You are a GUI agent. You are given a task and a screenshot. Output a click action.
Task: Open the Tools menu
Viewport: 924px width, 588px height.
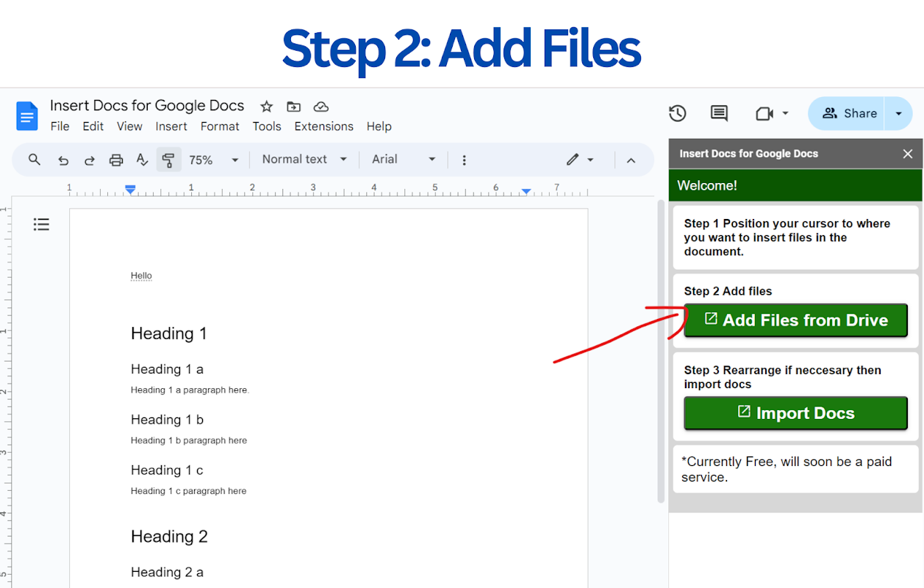(x=267, y=126)
